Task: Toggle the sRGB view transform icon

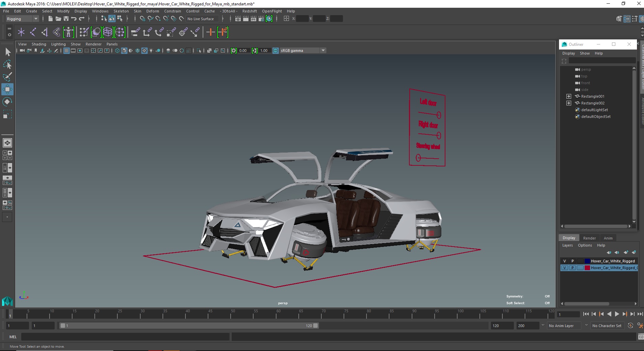Action: pyautogui.click(x=275, y=51)
